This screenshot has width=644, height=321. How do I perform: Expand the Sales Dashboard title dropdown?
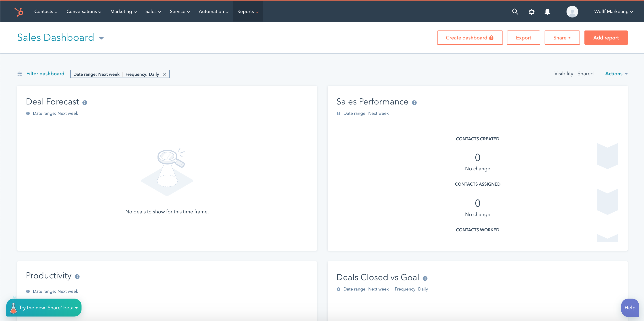point(101,38)
